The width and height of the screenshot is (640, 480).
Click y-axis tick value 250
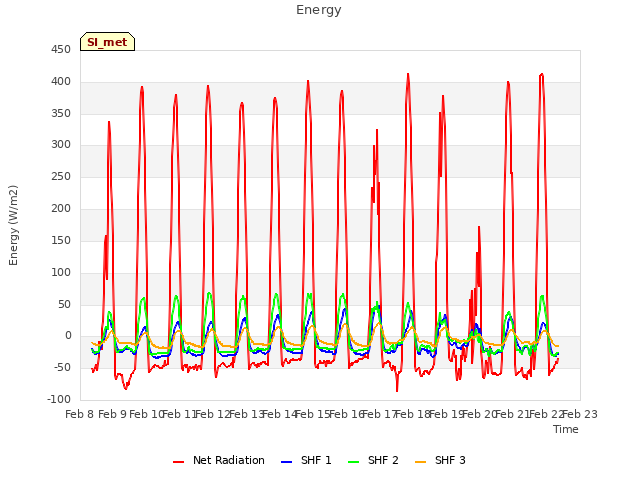[x=61, y=176]
